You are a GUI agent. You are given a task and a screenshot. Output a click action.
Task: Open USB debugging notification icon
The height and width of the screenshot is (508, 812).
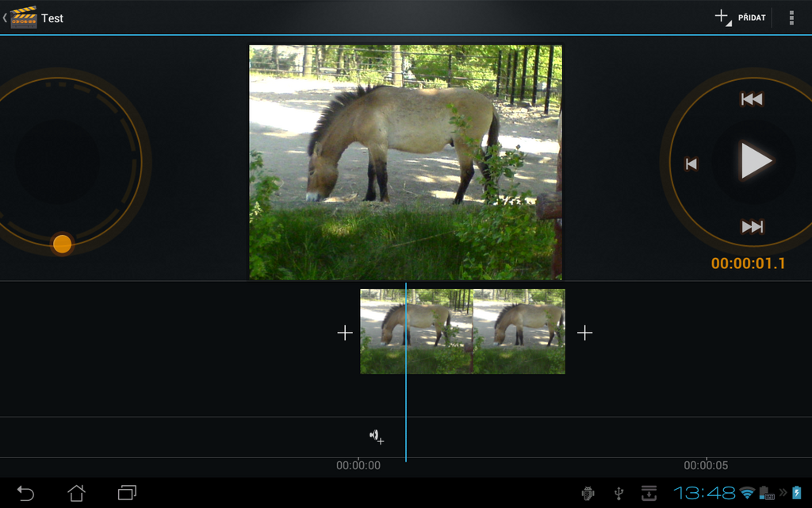588,492
